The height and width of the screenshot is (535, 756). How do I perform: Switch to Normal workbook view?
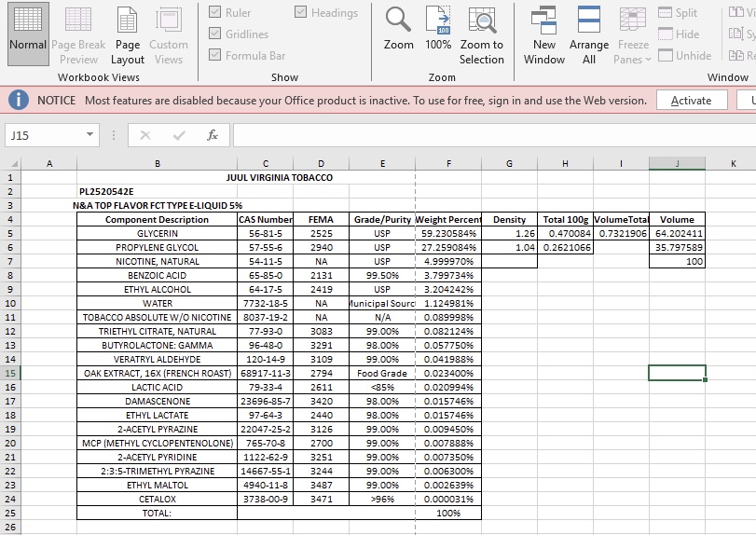28,34
